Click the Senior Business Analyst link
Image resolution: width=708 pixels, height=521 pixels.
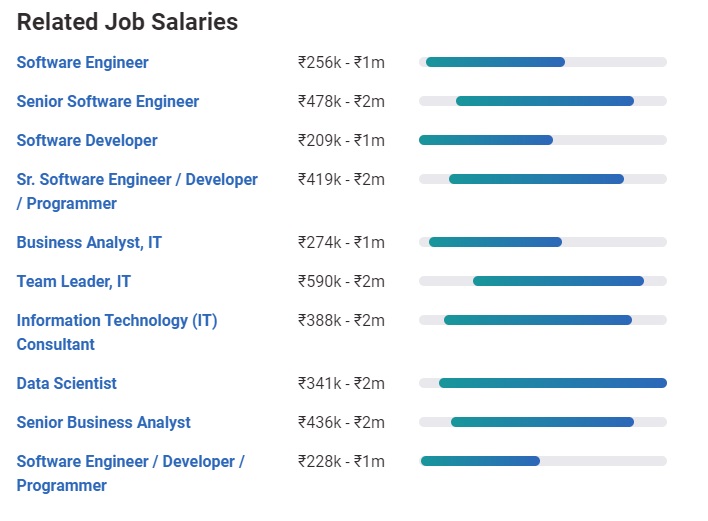click(x=103, y=422)
